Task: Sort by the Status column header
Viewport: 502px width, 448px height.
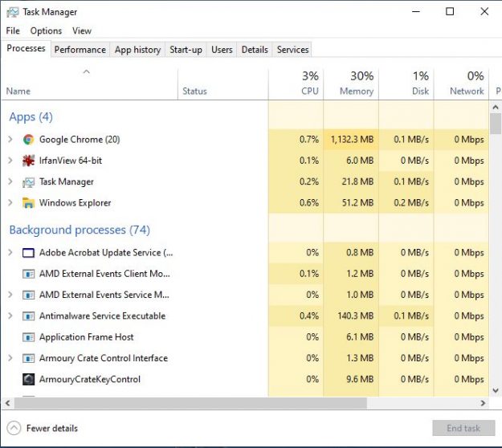Action: [222, 84]
